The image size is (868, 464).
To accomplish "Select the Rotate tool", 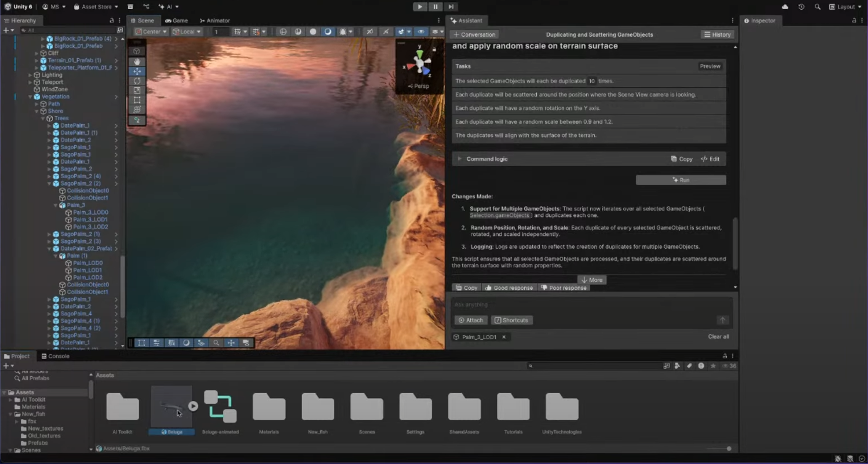I will point(137,81).
